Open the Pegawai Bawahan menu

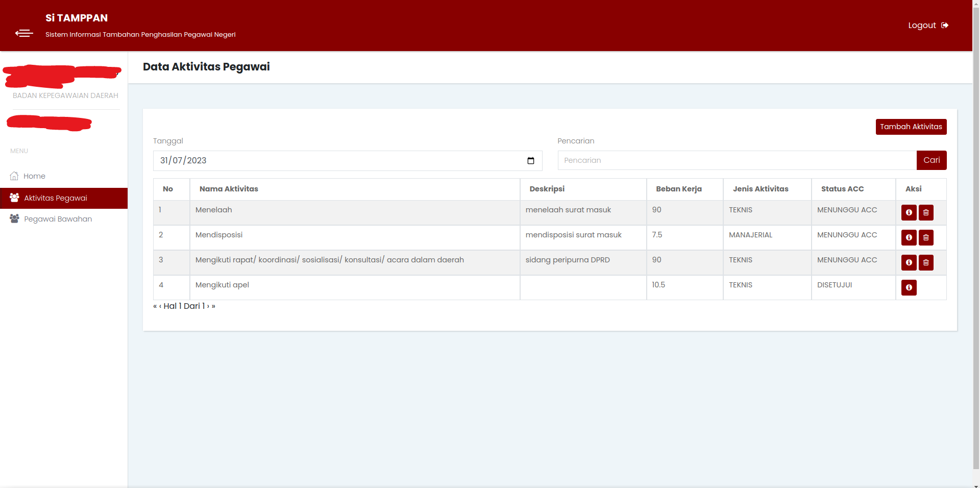tap(64, 219)
